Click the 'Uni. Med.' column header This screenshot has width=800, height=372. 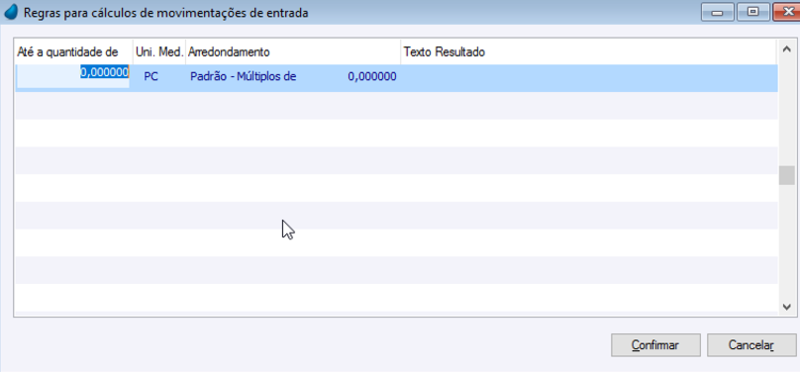click(x=160, y=52)
